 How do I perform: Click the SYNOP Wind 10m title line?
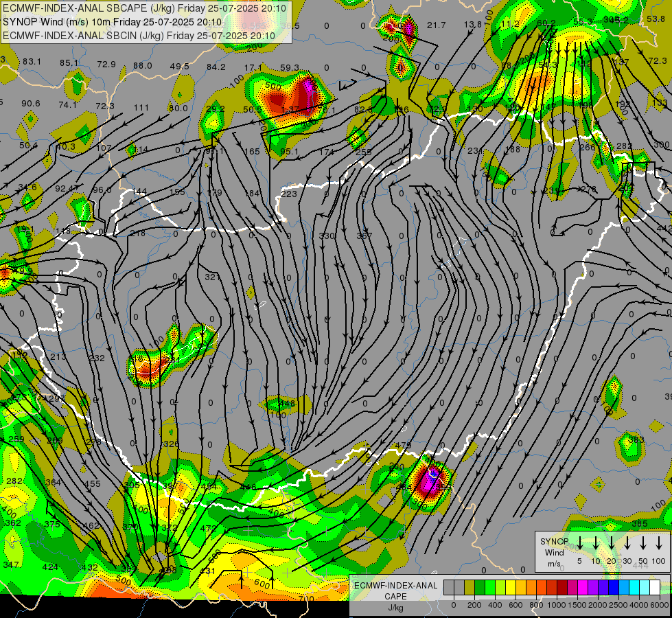(113, 22)
